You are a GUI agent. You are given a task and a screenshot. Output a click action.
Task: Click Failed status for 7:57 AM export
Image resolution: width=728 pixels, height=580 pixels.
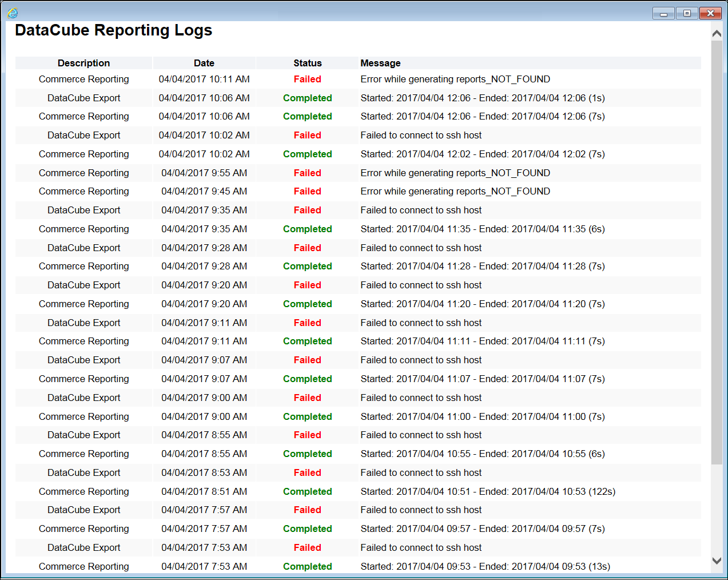coord(308,510)
